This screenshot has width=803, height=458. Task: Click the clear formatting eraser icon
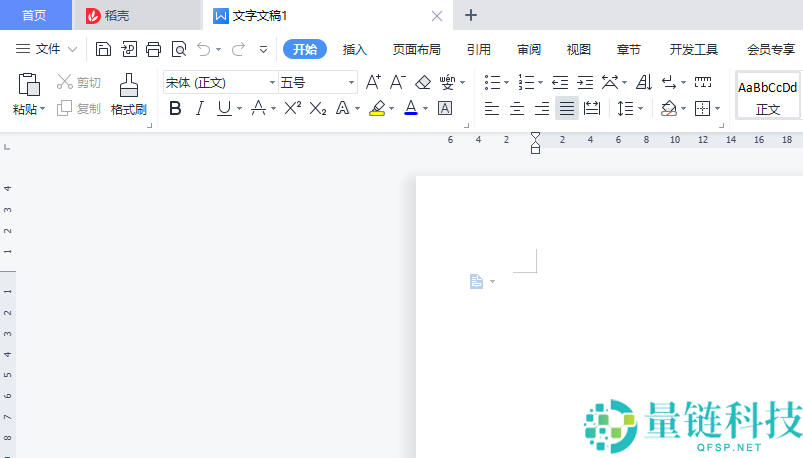422,82
